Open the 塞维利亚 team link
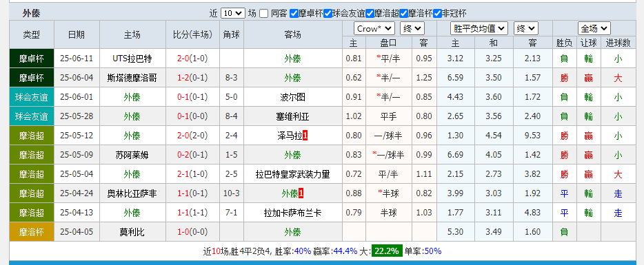Image resolution: width=644 pixels, height=265 pixels. pos(293,116)
